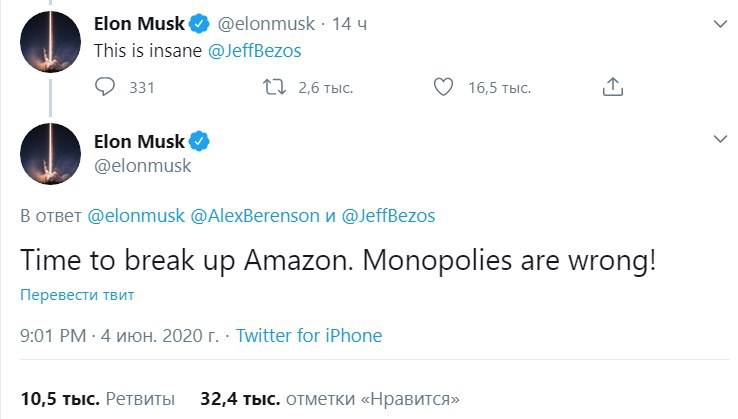Click @JeffBezos in the reply-to line
Viewport: 738px width, 419px height.
pos(388,216)
